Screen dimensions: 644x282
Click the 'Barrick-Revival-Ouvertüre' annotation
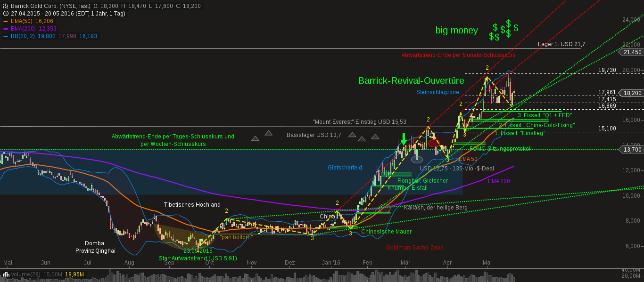(412, 81)
